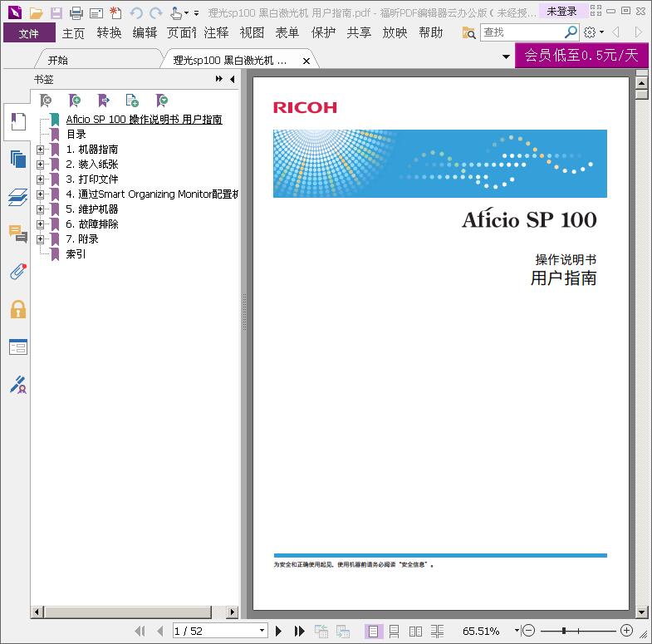Click the settings gear icon
Screen dimensions: 652x644
pyautogui.click(x=590, y=32)
